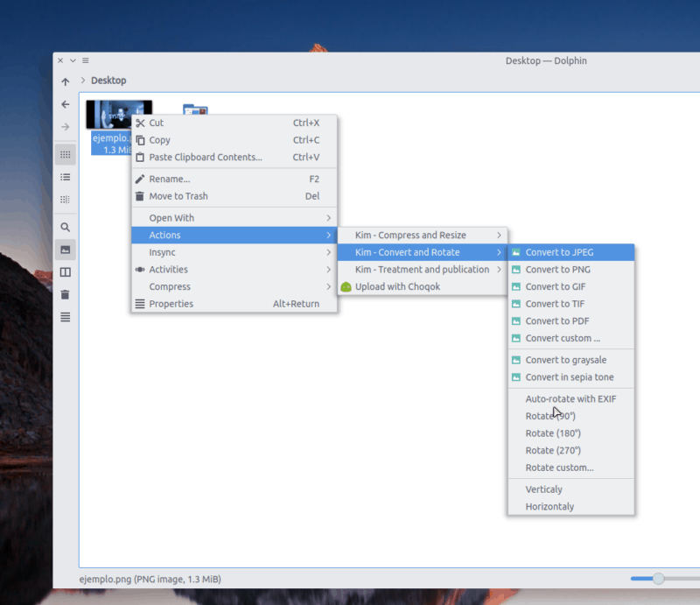Image resolution: width=700 pixels, height=605 pixels.
Task: Select Rotate (180°) option
Action: click(553, 433)
